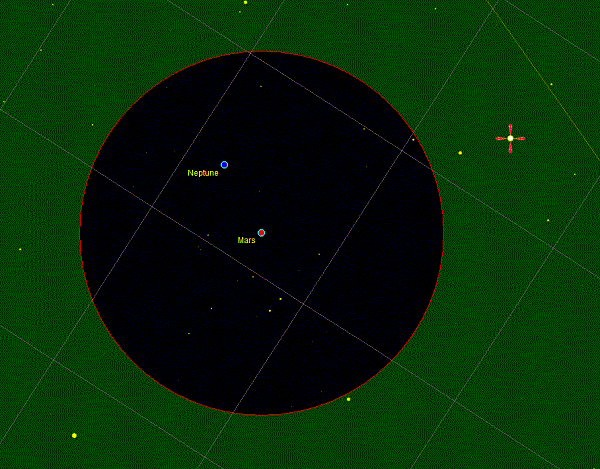Screen dimensions: 600x469
Task: Click the red crosshair target marker
Action: 510,138
